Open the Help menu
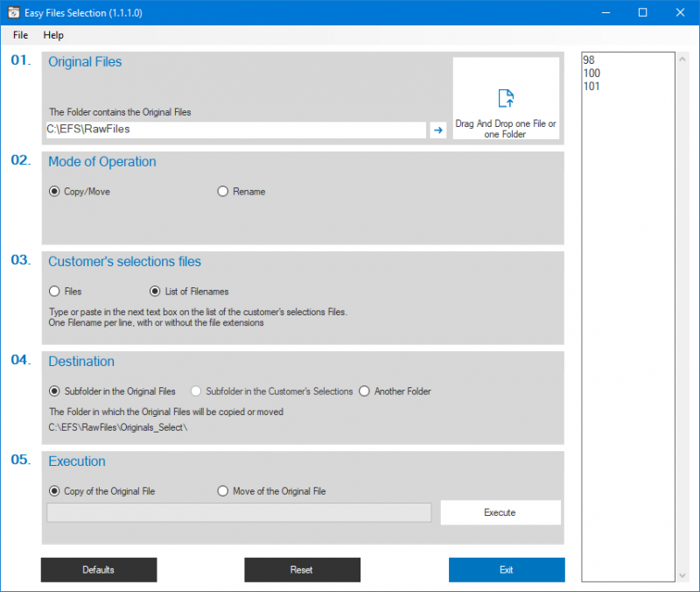The image size is (700, 592). point(53,35)
